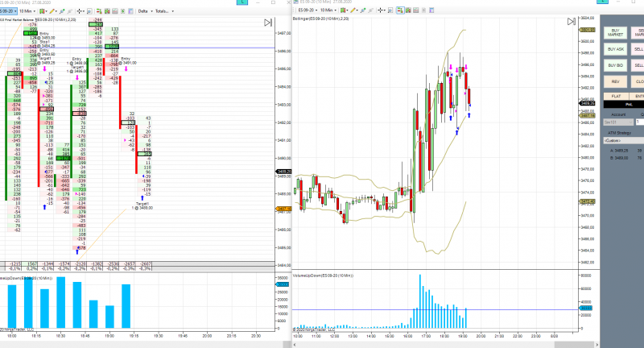Click the BUY MARKET button
Viewport: 644px width, 348px height.
pyautogui.click(x=615, y=32)
